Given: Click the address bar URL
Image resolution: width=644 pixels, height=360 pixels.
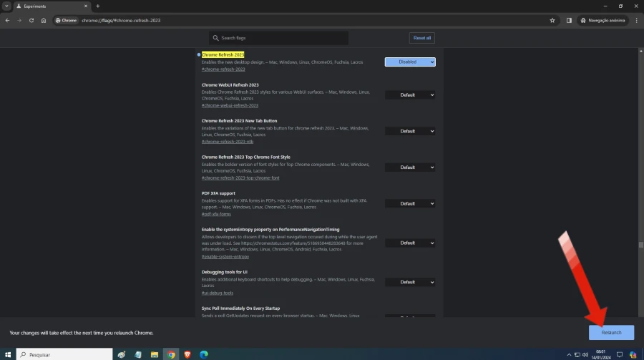Looking at the screenshot, I should pos(121,20).
